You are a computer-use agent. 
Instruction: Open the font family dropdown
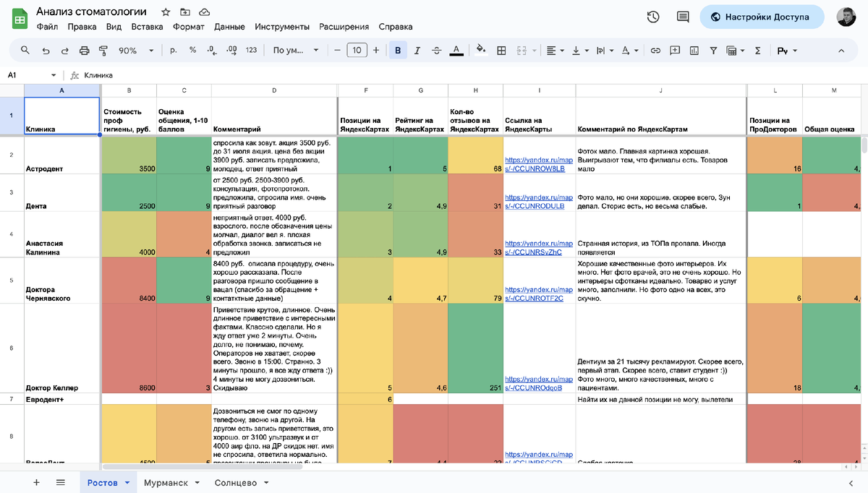pos(295,51)
